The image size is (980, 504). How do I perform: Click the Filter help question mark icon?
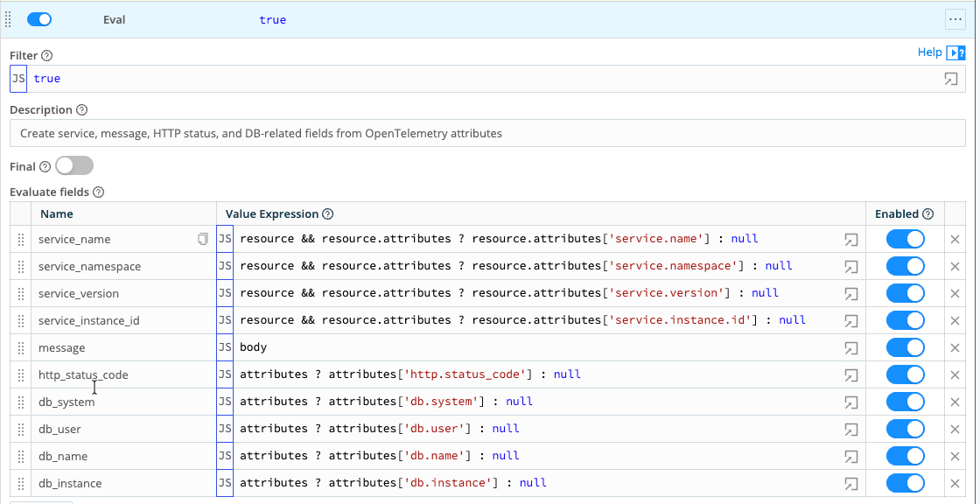pos(47,55)
